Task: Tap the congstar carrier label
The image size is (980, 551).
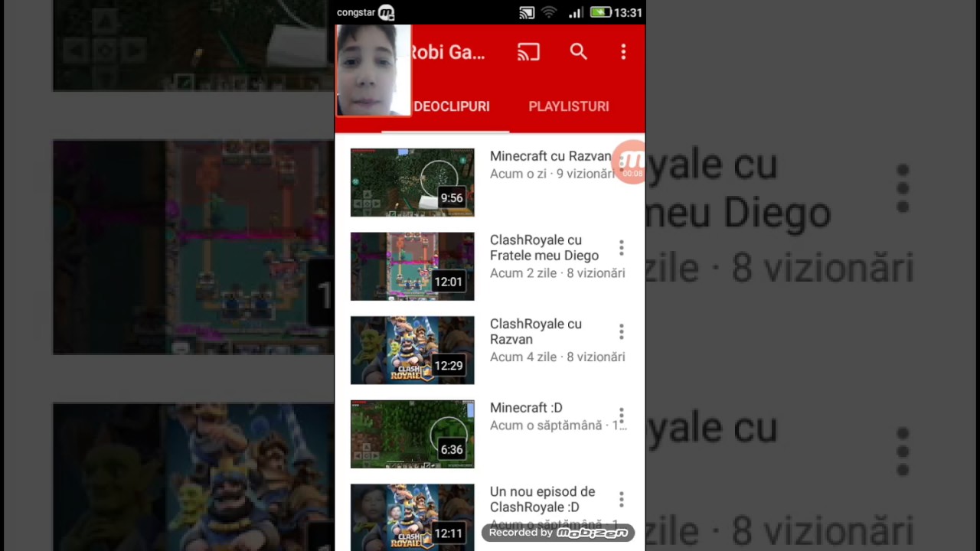Action: coord(356,12)
